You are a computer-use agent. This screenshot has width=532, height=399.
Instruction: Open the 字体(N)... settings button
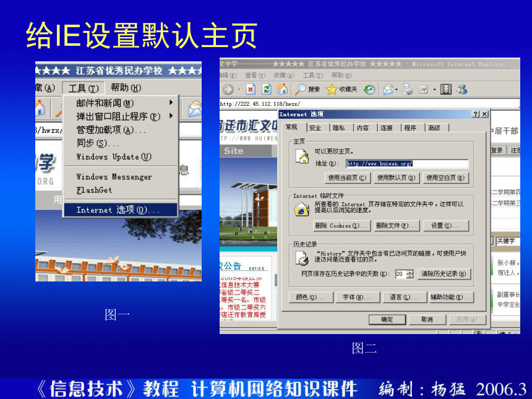point(358,298)
